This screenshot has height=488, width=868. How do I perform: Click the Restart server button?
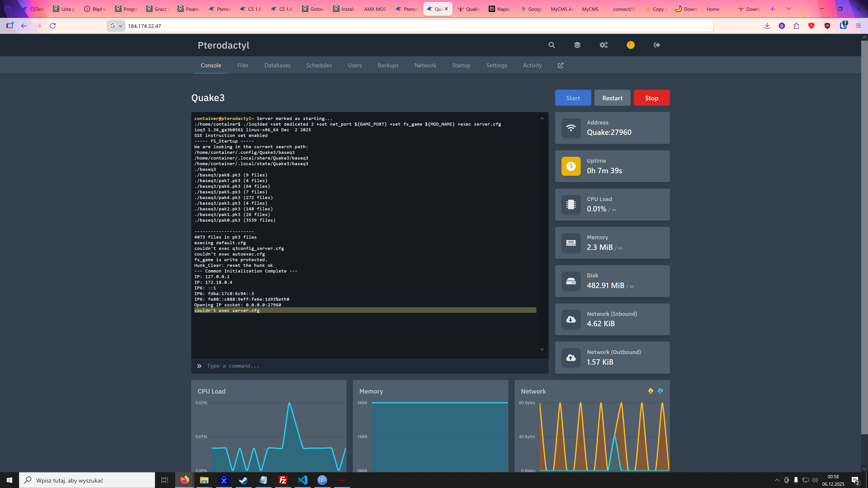[612, 98]
